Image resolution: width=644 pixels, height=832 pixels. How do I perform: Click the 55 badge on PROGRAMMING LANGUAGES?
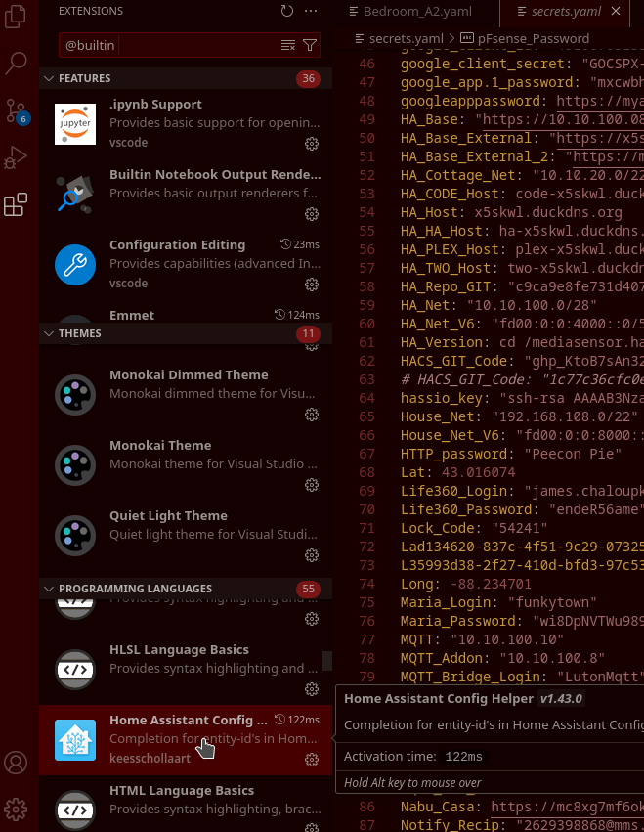tap(308, 589)
